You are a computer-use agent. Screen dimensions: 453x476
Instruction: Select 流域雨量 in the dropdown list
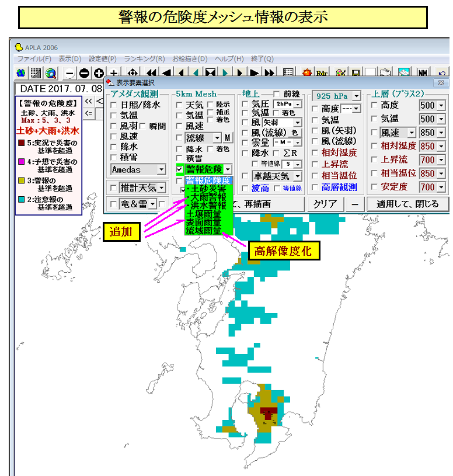[209, 231]
